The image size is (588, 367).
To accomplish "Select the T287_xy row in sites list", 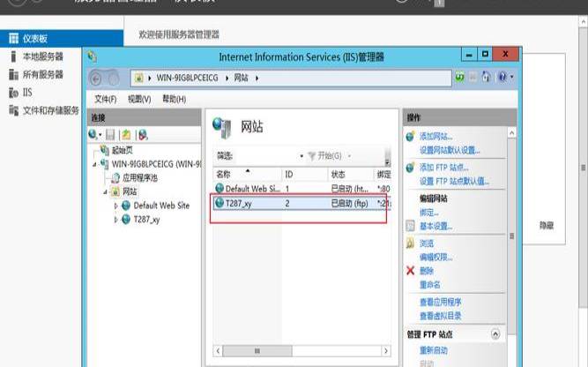I will click(x=302, y=204).
